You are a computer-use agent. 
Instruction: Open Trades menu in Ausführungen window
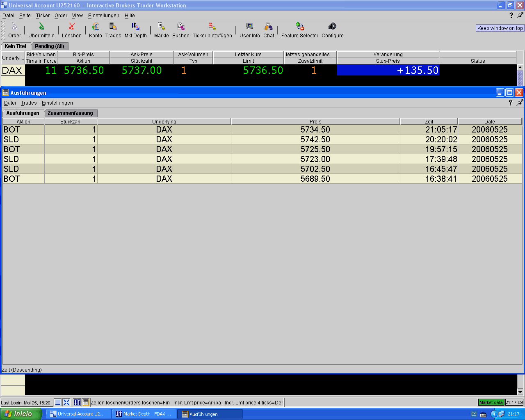29,103
